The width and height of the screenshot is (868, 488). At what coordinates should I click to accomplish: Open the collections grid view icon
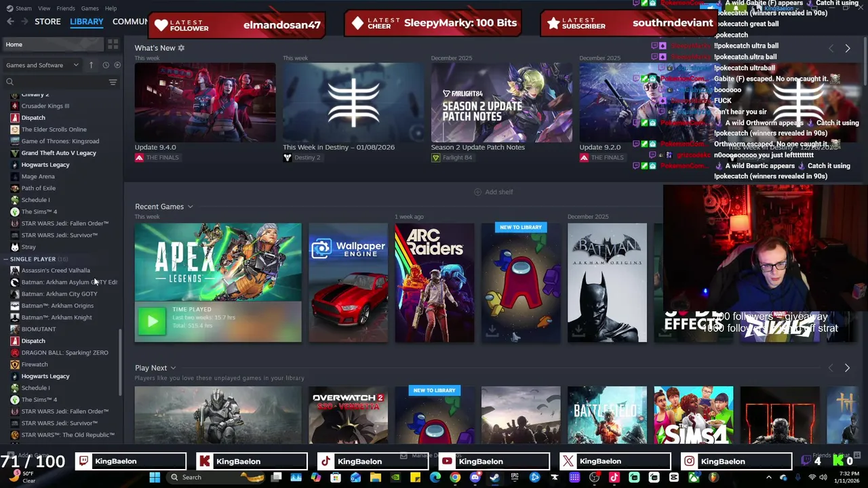coord(113,44)
